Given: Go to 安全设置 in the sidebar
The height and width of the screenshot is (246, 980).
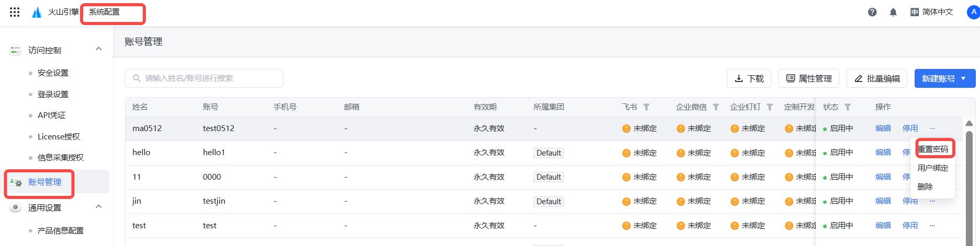Looking at the screenshot, I should point(53,73).
